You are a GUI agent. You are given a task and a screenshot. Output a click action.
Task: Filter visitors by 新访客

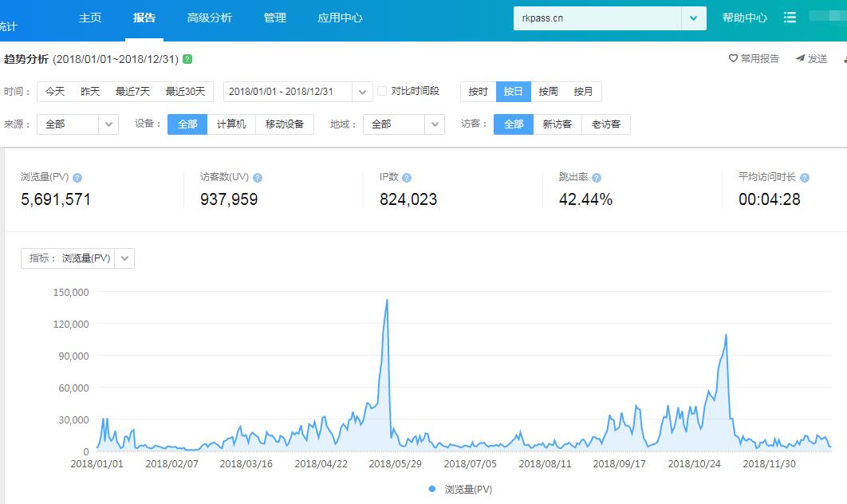[x=557, y=124]
